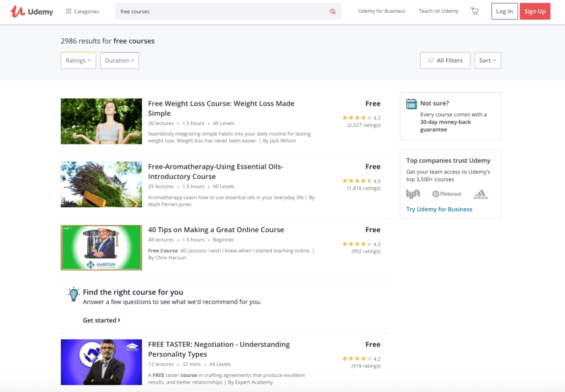Click the Adidas company logo
This screenshot has height=392, width=565.
pyautogui.click(x=481, y=195)
